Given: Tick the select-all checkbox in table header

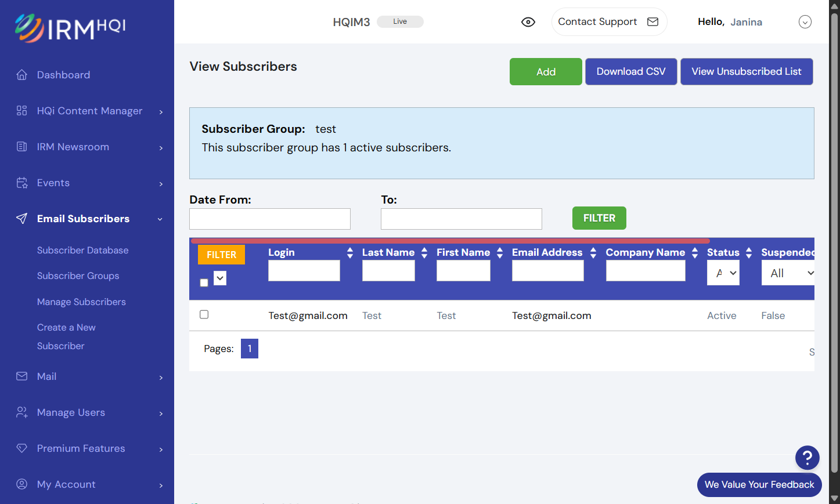Looking at the screenshot, I should (204, 283).
